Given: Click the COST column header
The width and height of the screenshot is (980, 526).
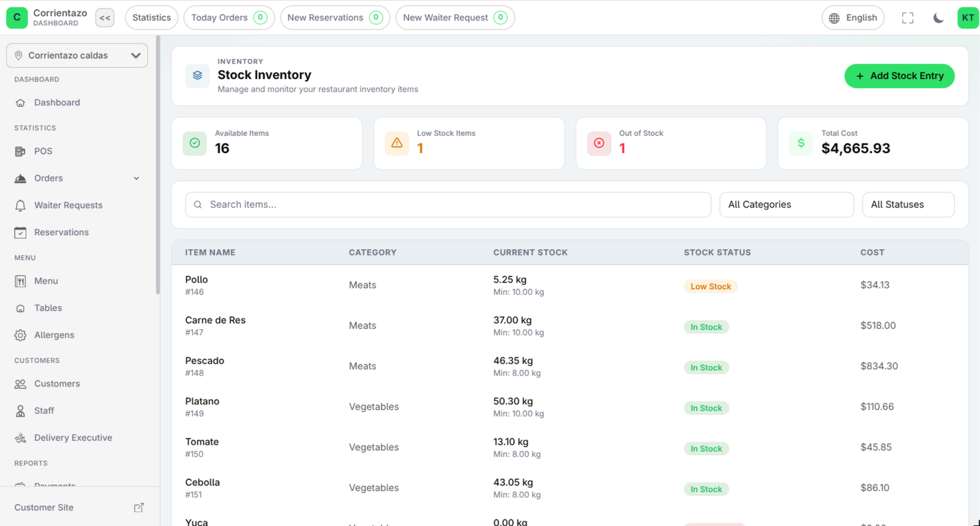Looking at the screenshot, I should 872,252.
